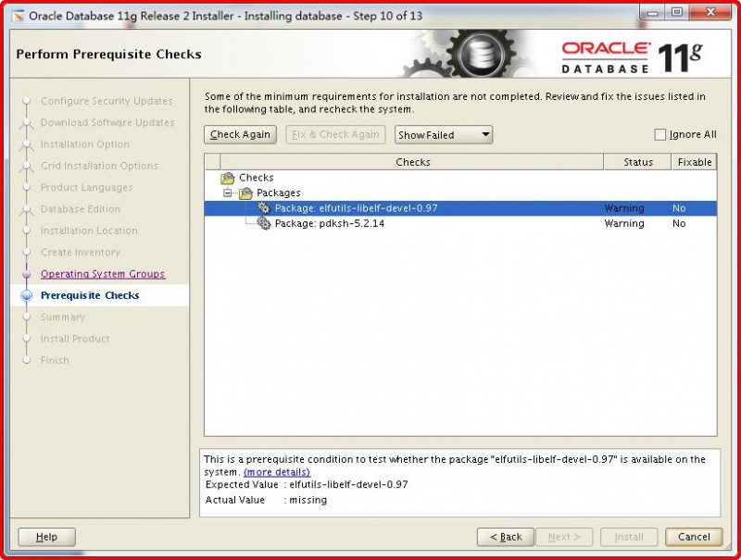Go Back to the previous step
Screen dimensions: 741x560
click(505, 537)
